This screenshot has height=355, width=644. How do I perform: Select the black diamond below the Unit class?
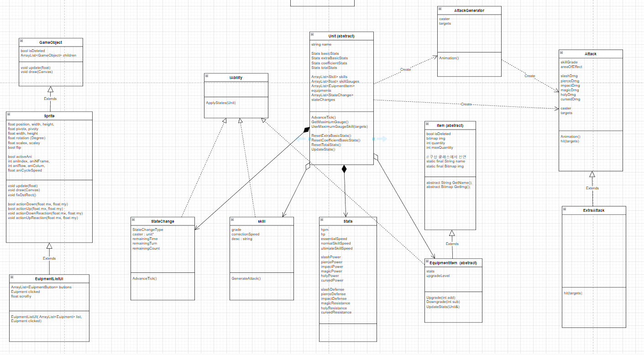click(345, 169)
